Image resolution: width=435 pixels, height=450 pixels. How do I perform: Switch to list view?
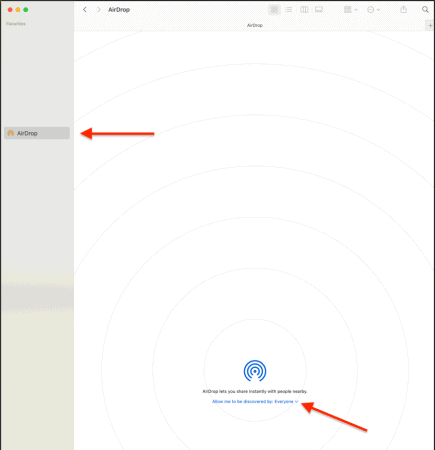289,10
